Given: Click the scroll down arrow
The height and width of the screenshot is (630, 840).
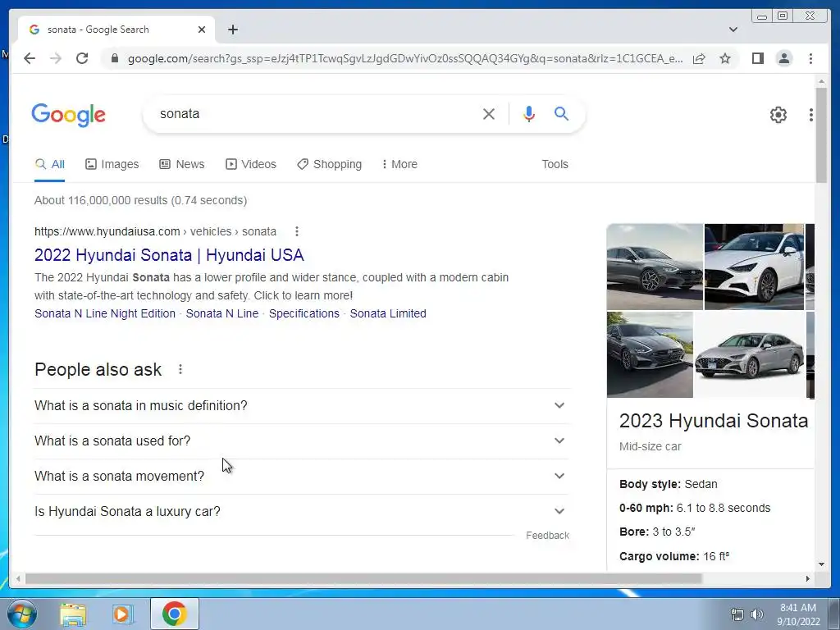Looking at the screenshot, I should (821, 564).
